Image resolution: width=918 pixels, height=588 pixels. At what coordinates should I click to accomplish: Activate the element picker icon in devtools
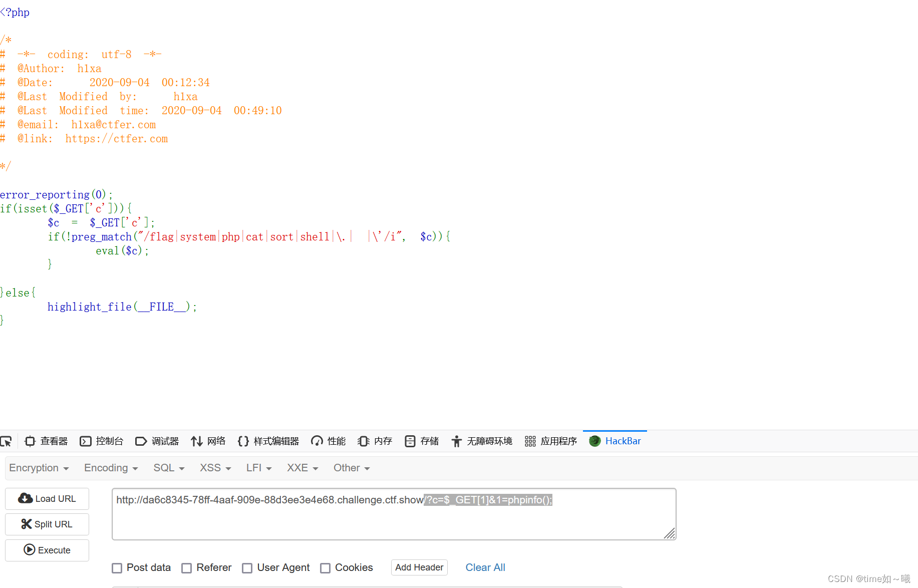click(x=6, y=441)
